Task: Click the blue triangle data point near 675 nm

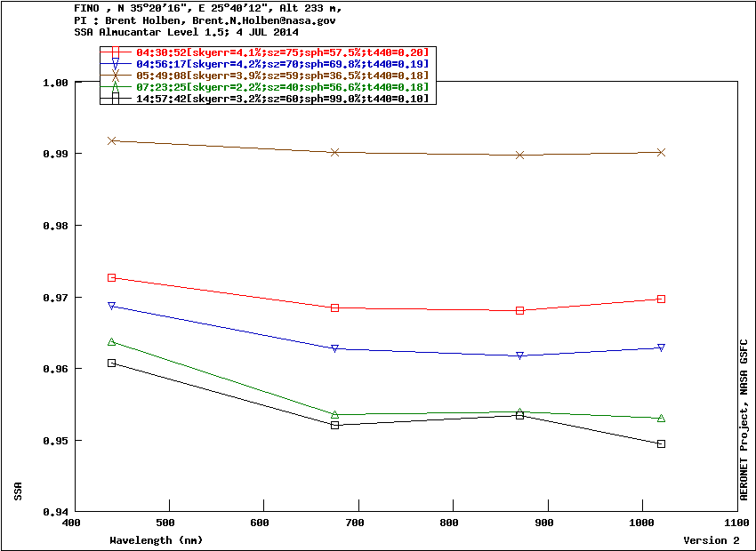Action: click(335, 348)
